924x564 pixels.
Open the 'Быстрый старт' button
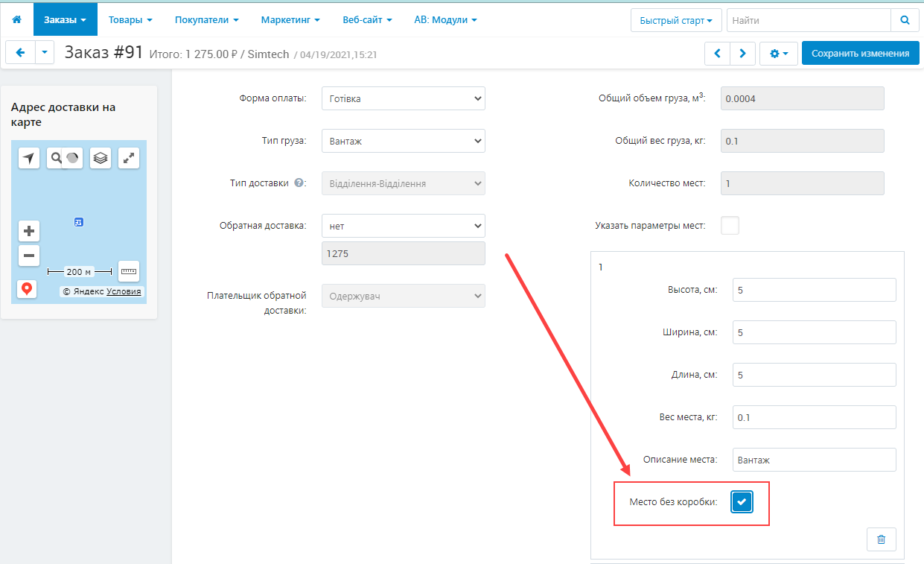click(x=676, y=20)
